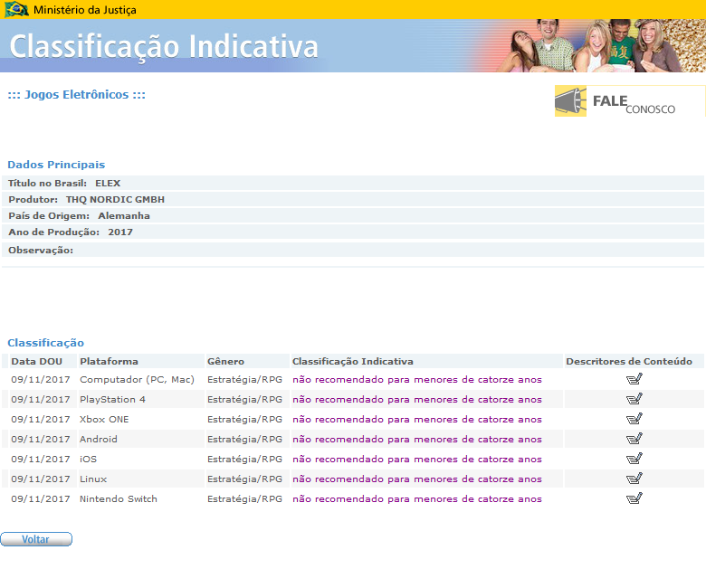Open content descriptors for Xbox ONE row
The height and width of the screenshot is (588, 706).
(x=634, y=419)
